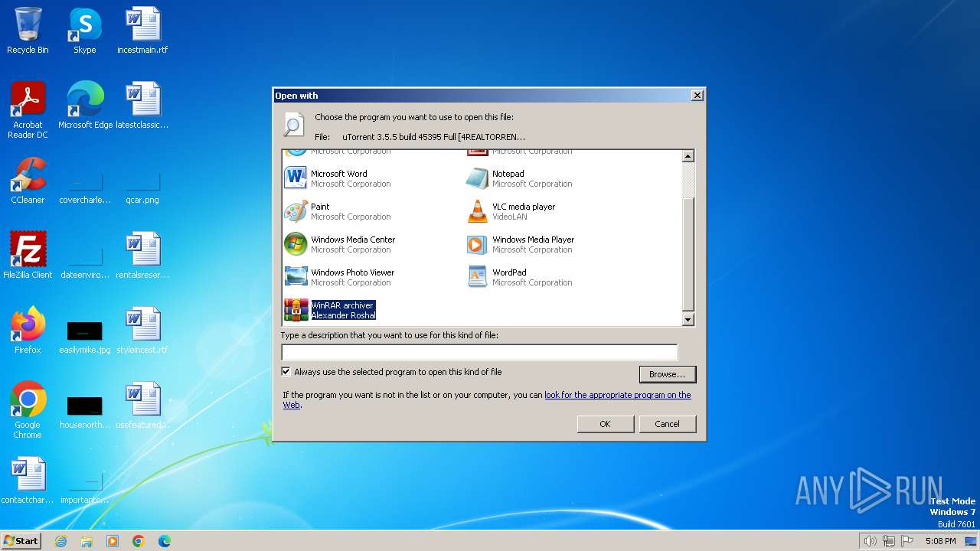Select the Skype desktop shortcut

pos(85,31)
